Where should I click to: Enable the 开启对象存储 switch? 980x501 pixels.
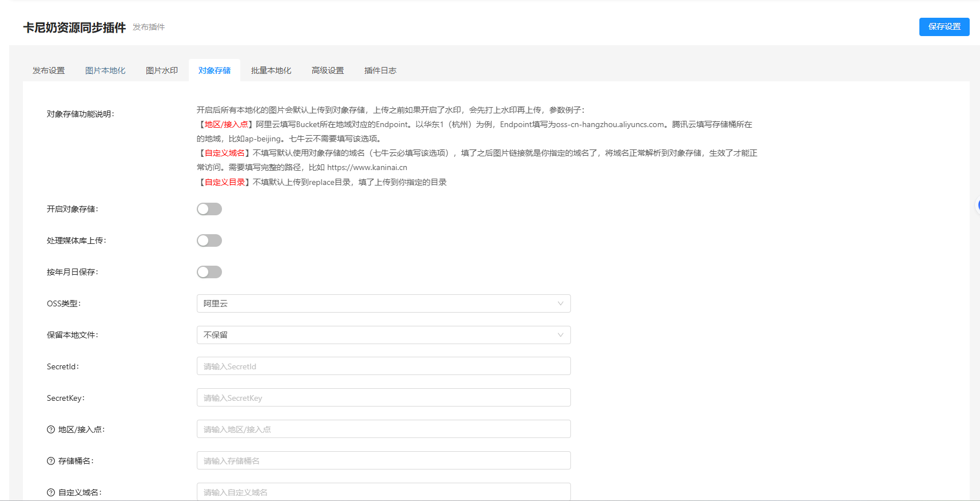(x=209, y=209)
